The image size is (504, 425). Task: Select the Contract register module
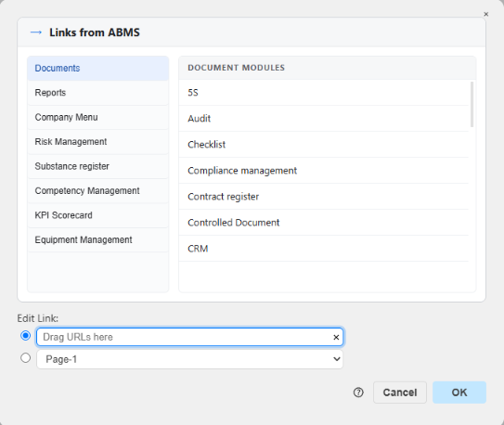324,197
